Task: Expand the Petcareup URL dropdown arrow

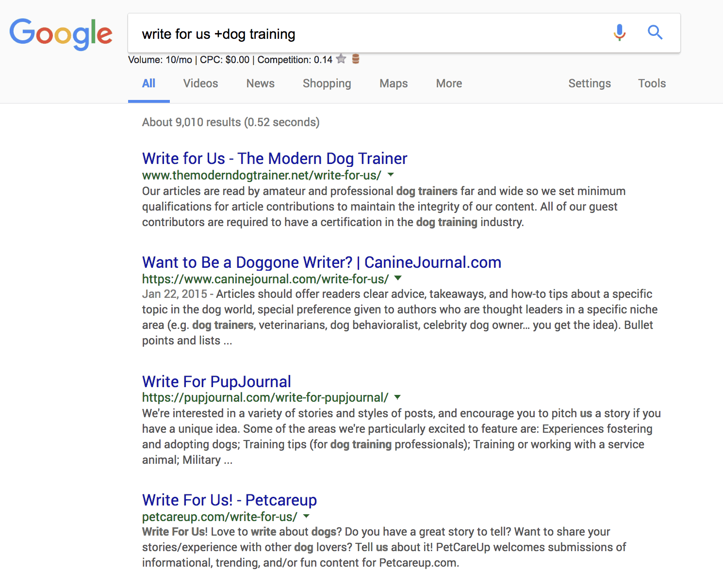Action: 306,517
